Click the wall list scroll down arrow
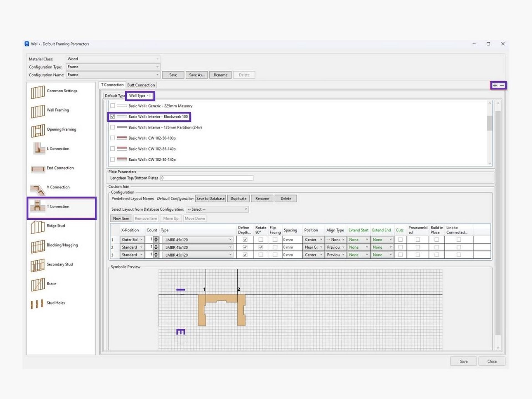 pyautogui.click(x=490, y=163)
